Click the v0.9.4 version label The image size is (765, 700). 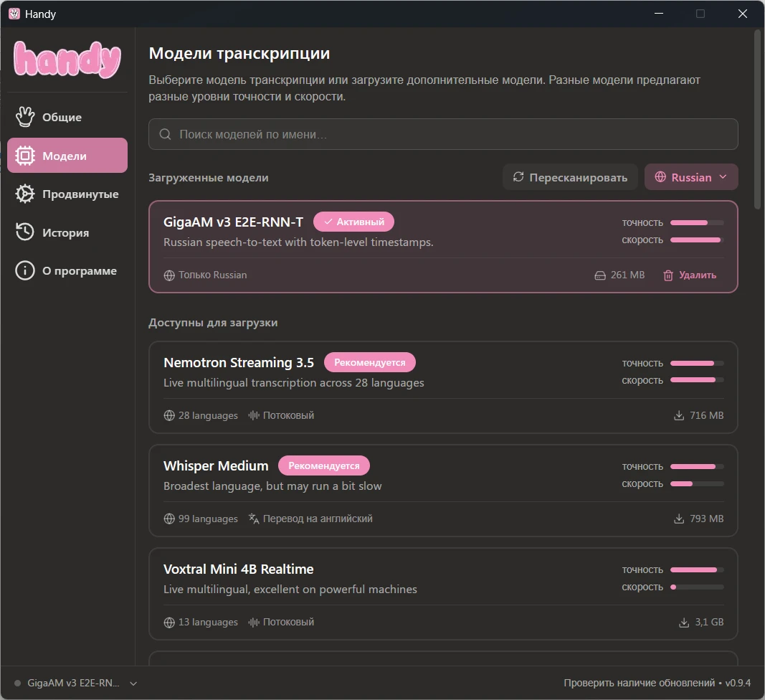[x=738, y=683]
